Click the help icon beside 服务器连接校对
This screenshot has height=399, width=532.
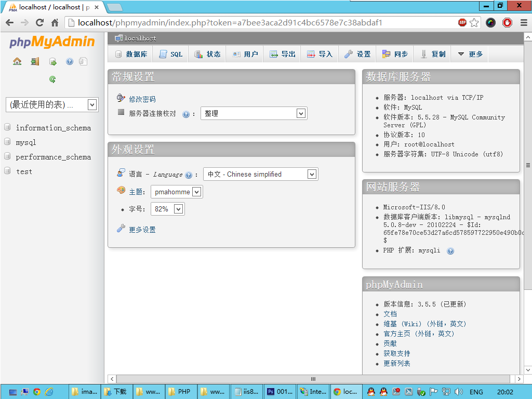point(186,114)
